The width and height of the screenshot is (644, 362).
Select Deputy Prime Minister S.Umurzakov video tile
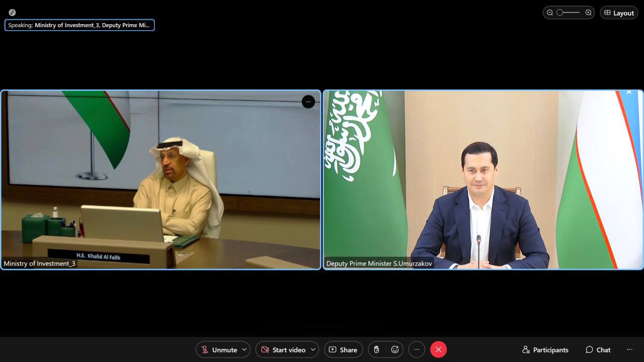[x=483, y=179]
